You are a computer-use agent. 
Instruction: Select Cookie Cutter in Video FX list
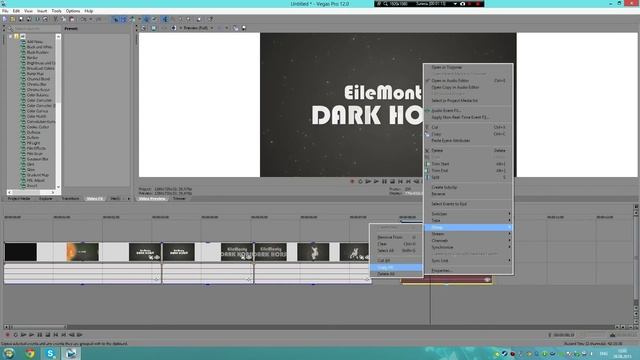(38, 127)
